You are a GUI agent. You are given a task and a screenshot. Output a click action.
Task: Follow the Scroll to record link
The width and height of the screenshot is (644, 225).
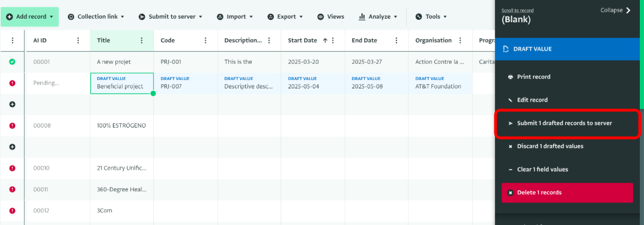tap(517, 10)
